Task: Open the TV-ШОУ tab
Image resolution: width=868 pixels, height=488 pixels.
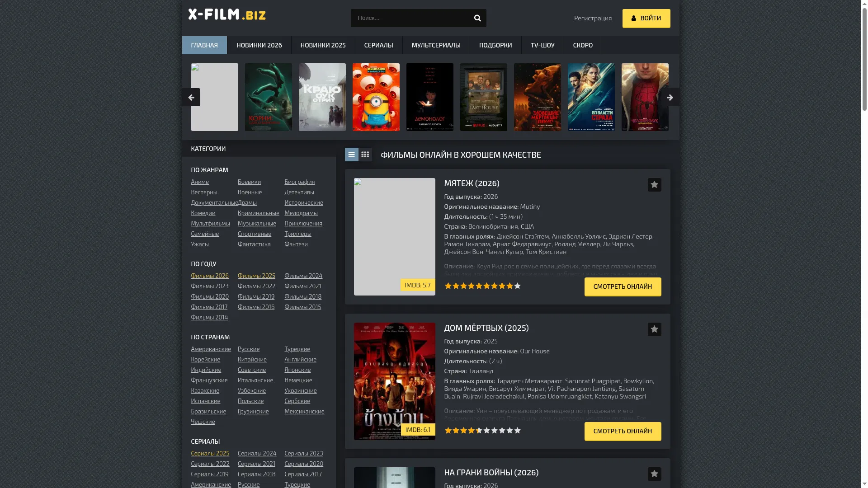Action: 542,45
